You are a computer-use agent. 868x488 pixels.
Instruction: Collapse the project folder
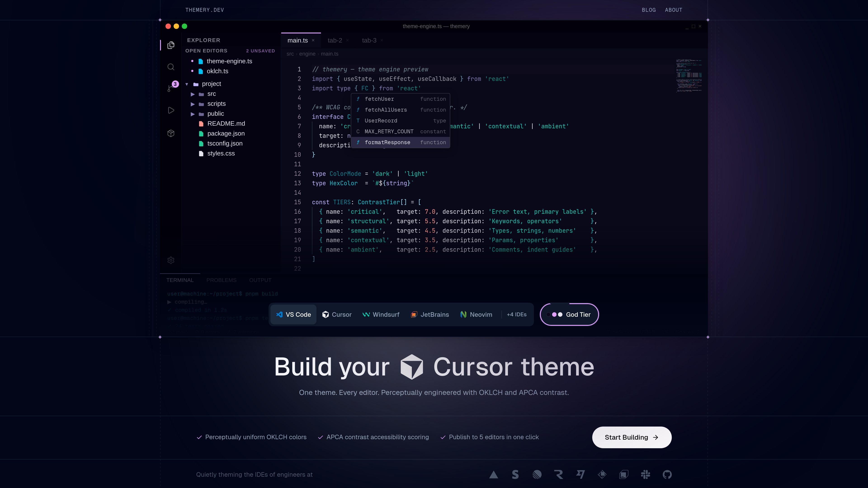[x=187, y=84]
